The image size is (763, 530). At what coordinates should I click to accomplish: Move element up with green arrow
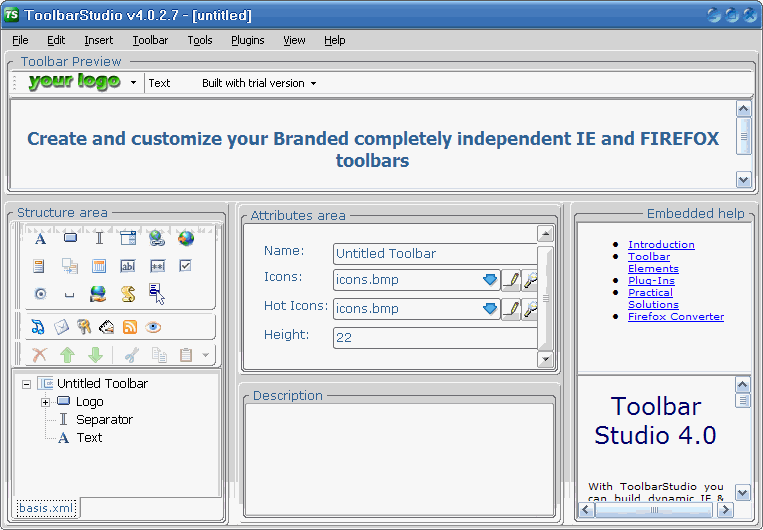coord(67,355)
